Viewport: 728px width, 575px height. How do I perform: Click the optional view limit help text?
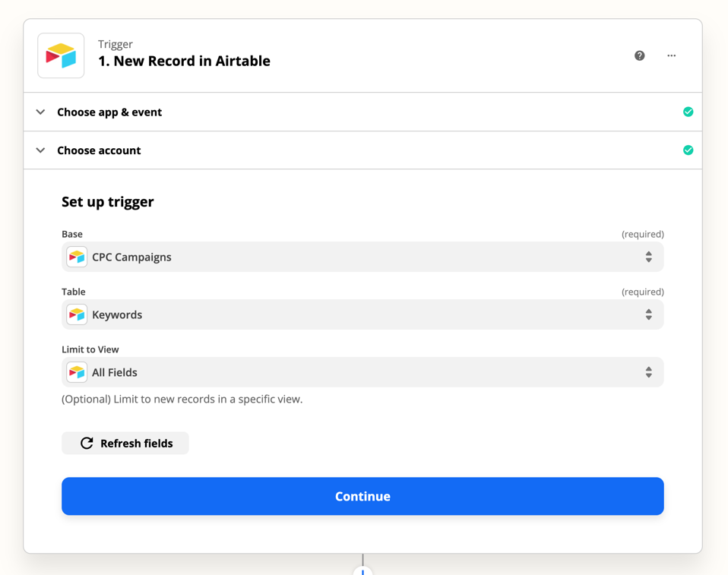182,399
